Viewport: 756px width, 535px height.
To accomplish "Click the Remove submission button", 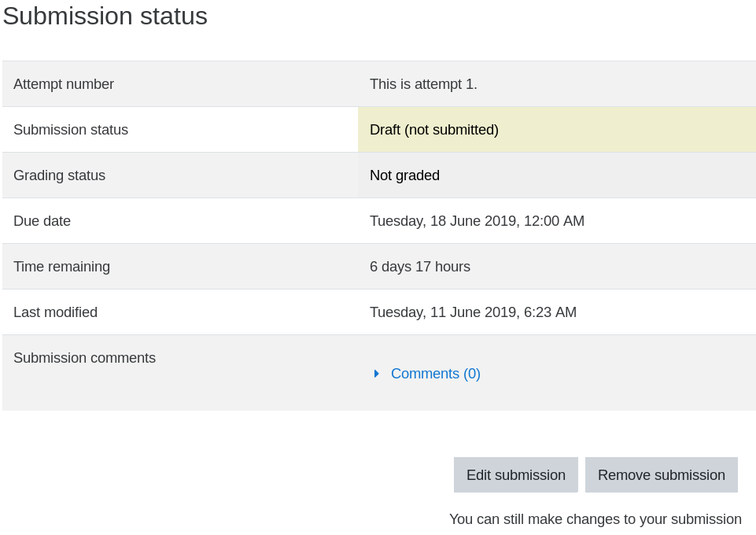I will [662, 474].
